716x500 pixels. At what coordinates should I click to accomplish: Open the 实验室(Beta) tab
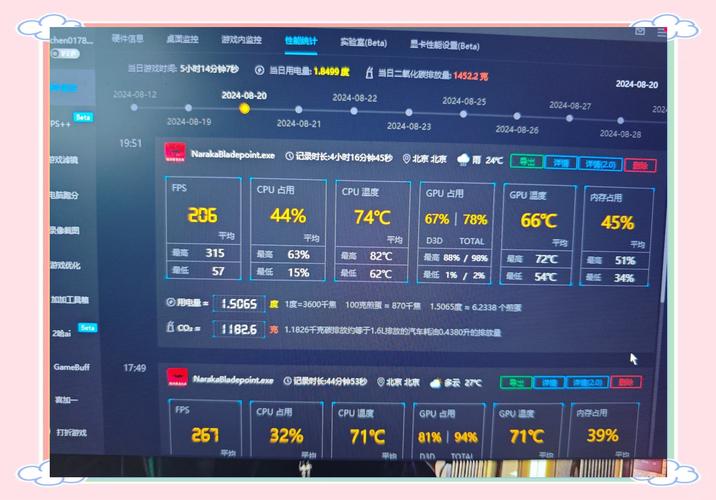(363, 42)
